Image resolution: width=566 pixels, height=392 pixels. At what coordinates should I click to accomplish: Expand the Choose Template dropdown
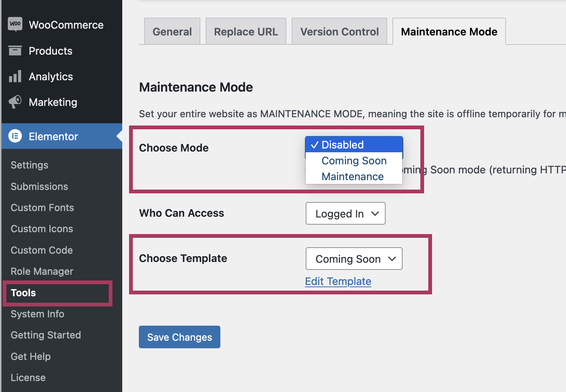tap(354, 259)
